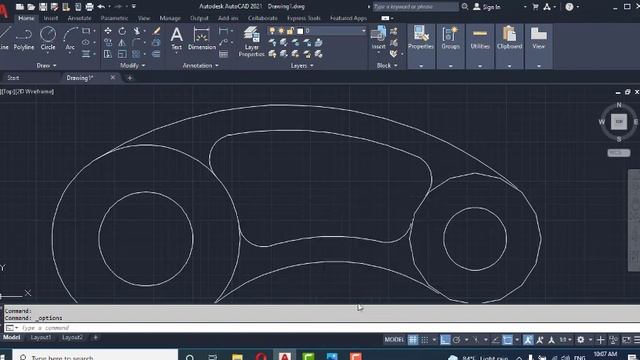Viewport: 640px width, 360px height.
Task: Activate the Move tool in Modify panel
Action: tap(108, 31)
